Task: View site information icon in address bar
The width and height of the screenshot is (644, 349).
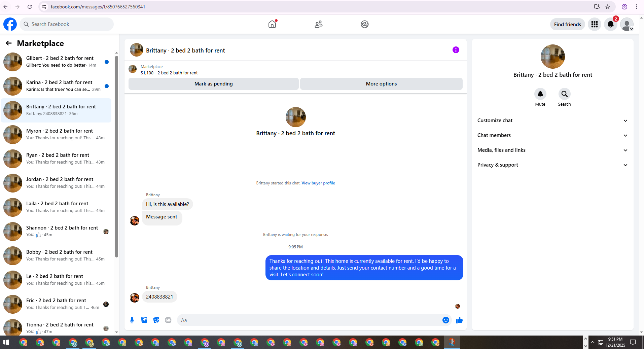Action: (x=44, y=7)
